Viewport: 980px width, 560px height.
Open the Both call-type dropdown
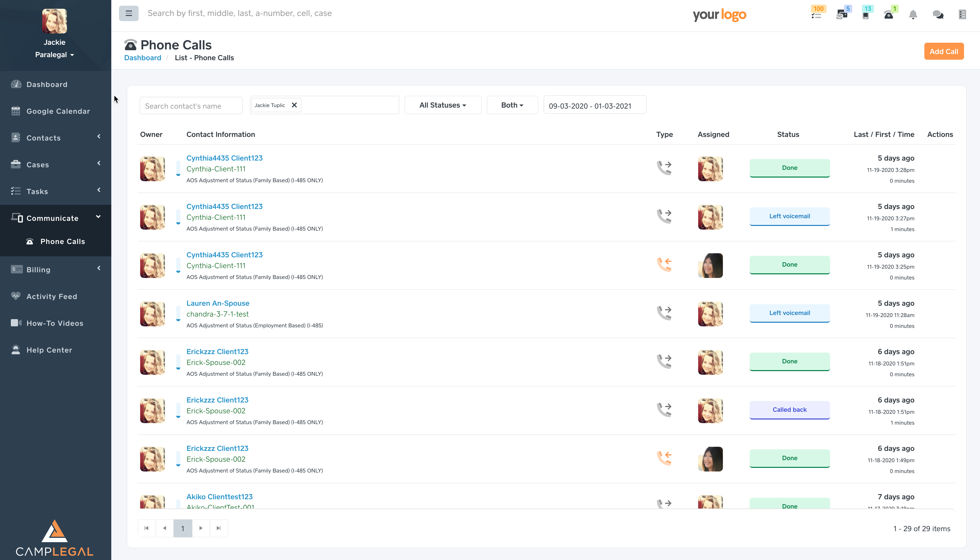click(512, 105)
